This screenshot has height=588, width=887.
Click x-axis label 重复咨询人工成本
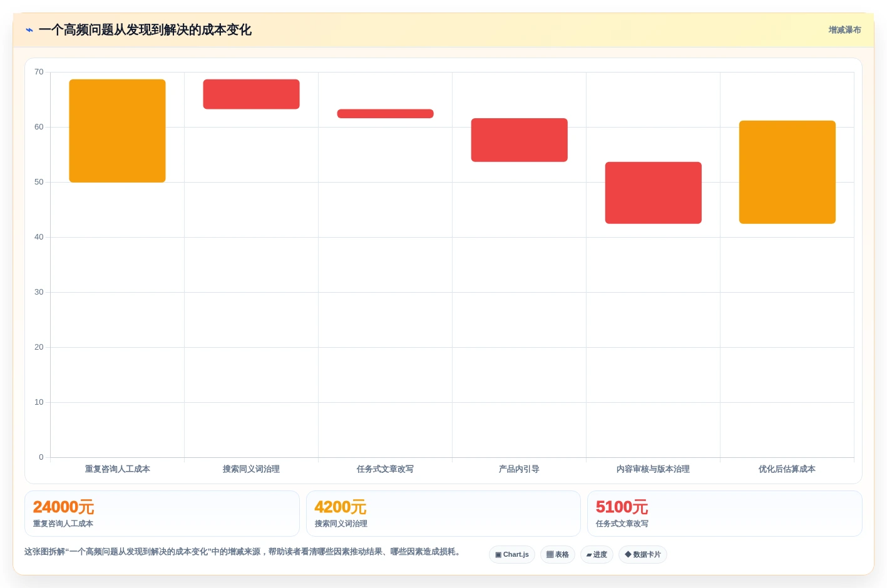pyautogui.click(x=117, y=469)
